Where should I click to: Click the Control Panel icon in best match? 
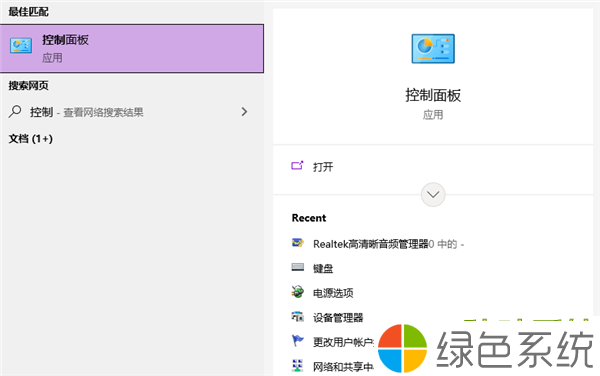[21, 46]
